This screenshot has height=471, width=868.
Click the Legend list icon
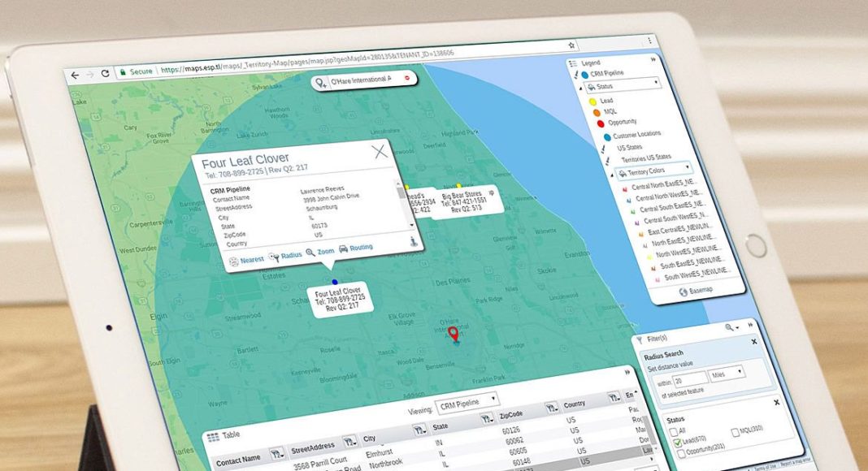[x=573, y=64]
